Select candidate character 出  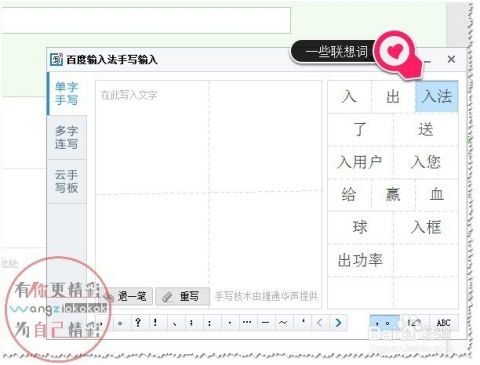click(393, 97)
